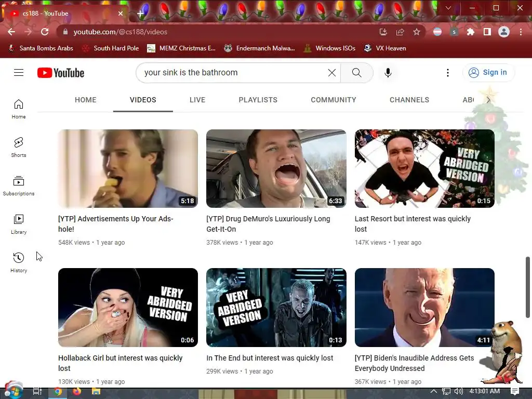The height and width of the screenshot is (399, 532).
Task: Click the share page icon in address bar
Action: point(400,32)
